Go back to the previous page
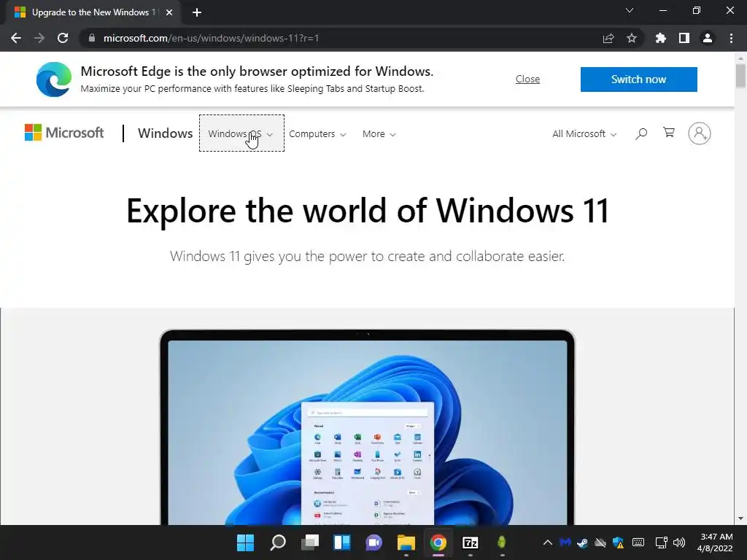 (16, 38)
